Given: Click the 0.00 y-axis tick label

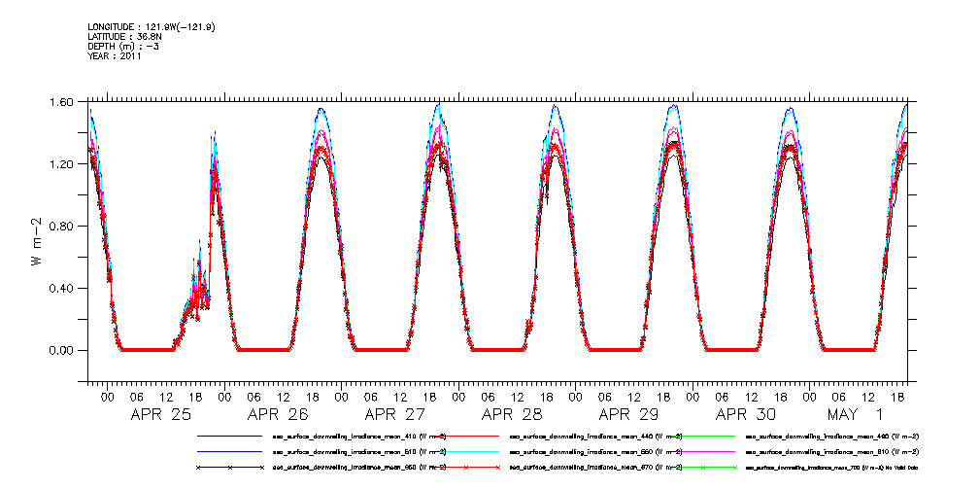Looking at the screenshot, I should pyautogui.click(x=62, y=350).
